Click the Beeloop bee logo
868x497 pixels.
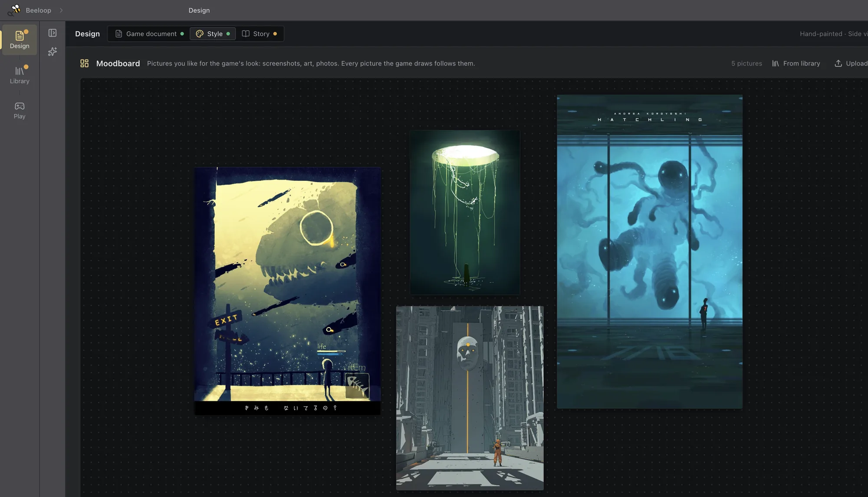[x=15, y=10]
